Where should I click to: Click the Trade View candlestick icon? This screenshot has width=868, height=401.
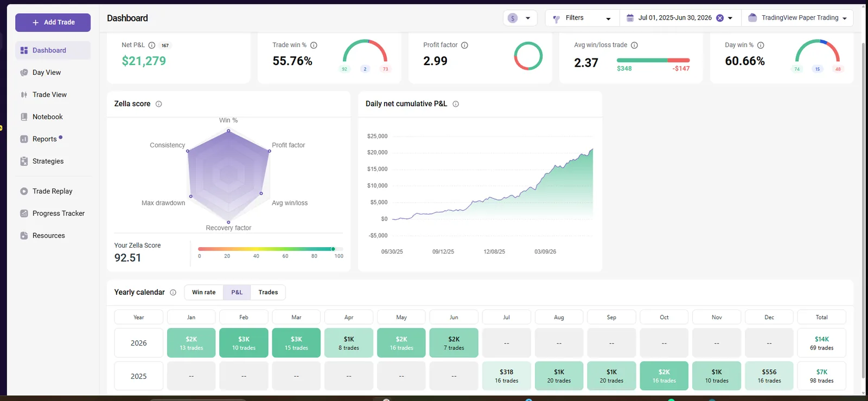click(24, 95)
